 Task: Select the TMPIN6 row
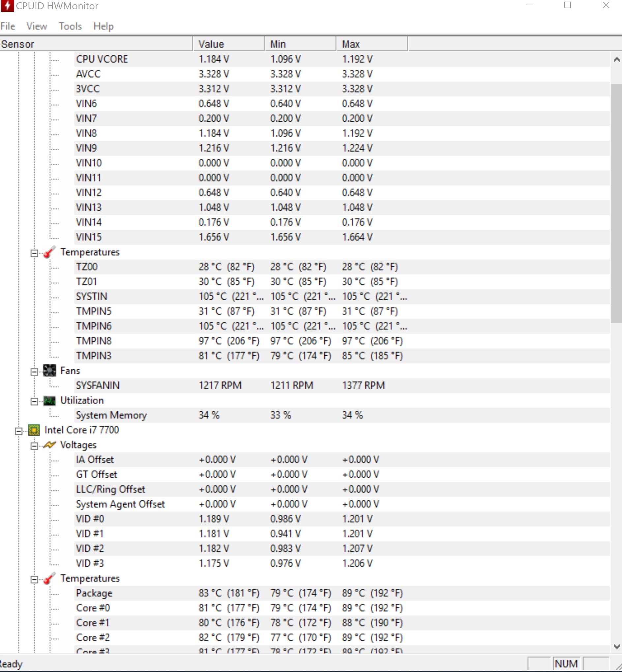tap(342, 326)
